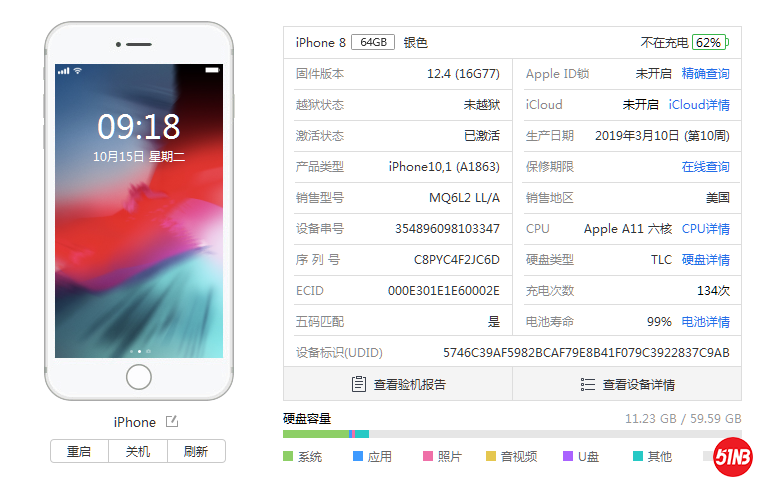
Task: Click the green 系统 legend square
Action: click(x=288, y=456)
